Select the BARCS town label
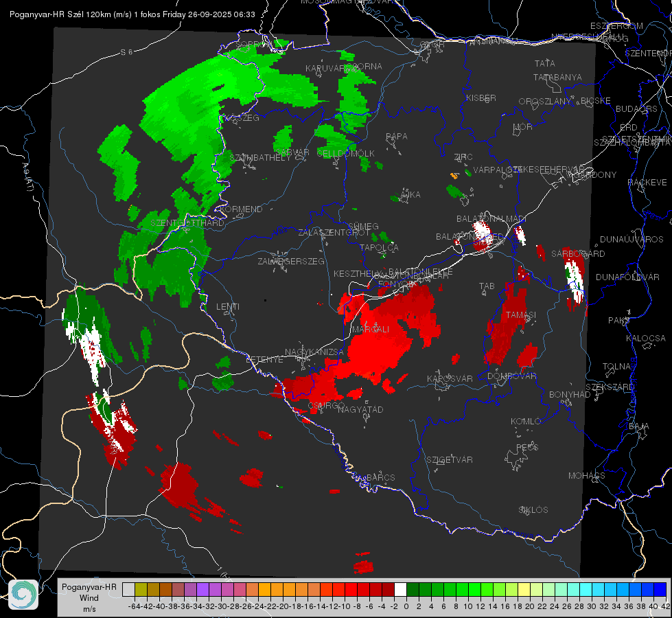This screenshot has width=672, height=618. [x=380, y=477]
